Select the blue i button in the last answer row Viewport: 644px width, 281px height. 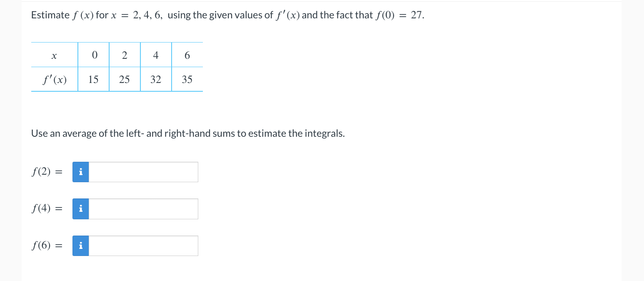point(80,246)
